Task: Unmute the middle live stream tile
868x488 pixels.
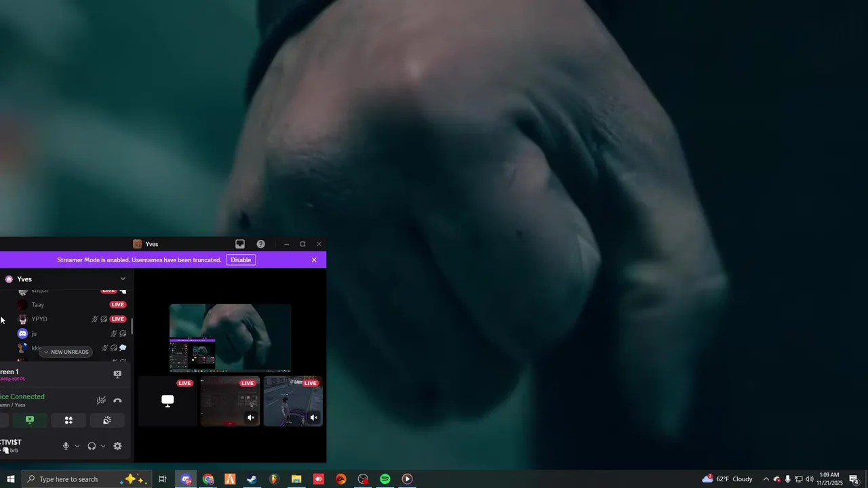Action: point(251,418)
